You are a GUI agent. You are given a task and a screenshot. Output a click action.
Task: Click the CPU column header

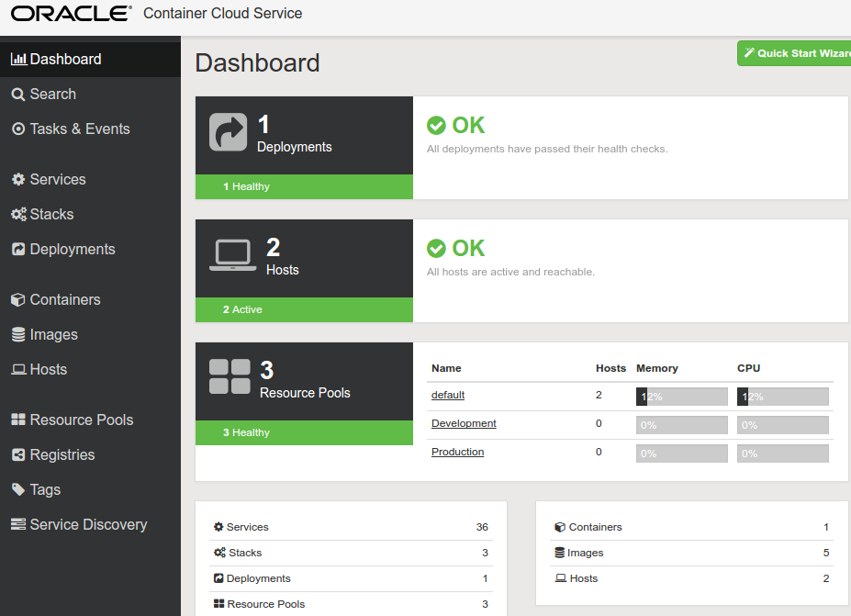click(748, 368)
